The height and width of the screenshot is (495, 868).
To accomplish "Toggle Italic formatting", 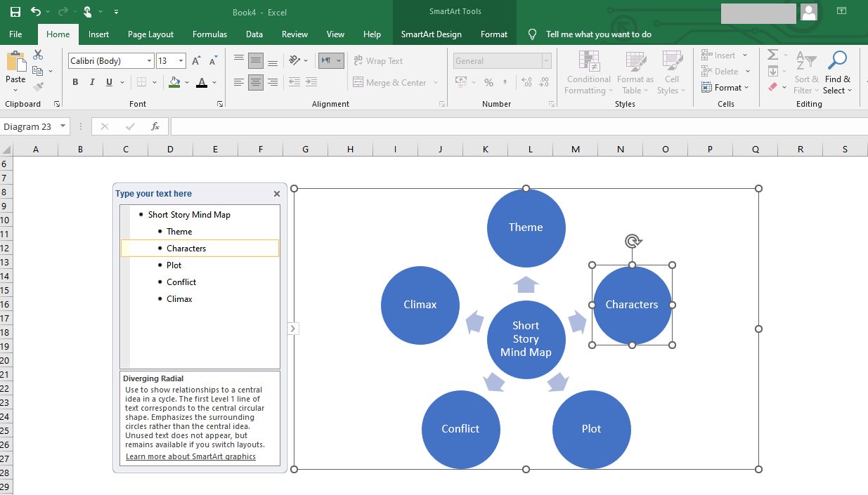I will click(x=92, y=83).
